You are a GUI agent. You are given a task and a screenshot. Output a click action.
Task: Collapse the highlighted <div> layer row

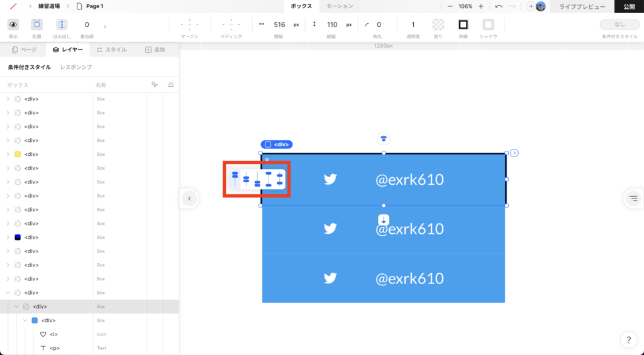point(16,307)
